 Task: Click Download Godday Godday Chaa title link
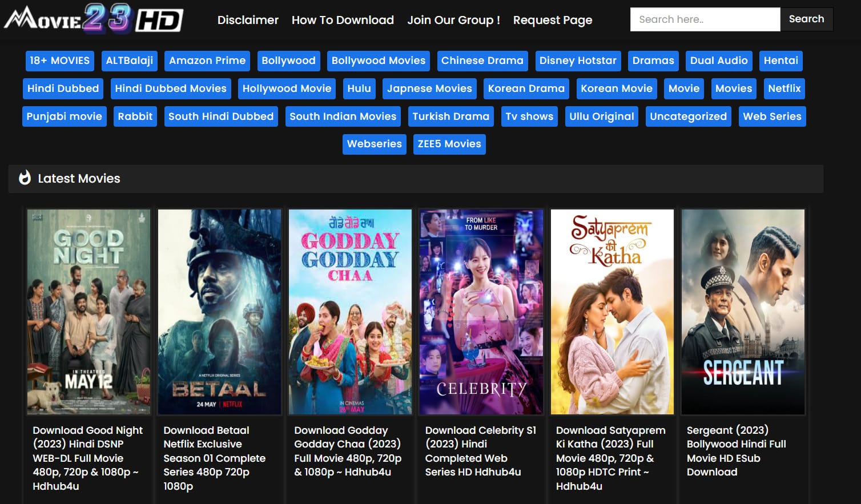[x=348, y=451]
